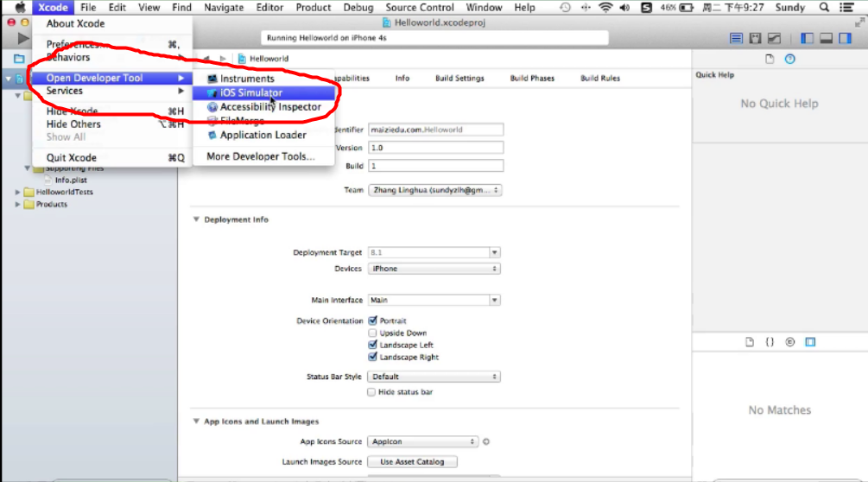The height and width of the screenshot is (482, 868).
Task: Open the Media library
Action: coord(810,342)
